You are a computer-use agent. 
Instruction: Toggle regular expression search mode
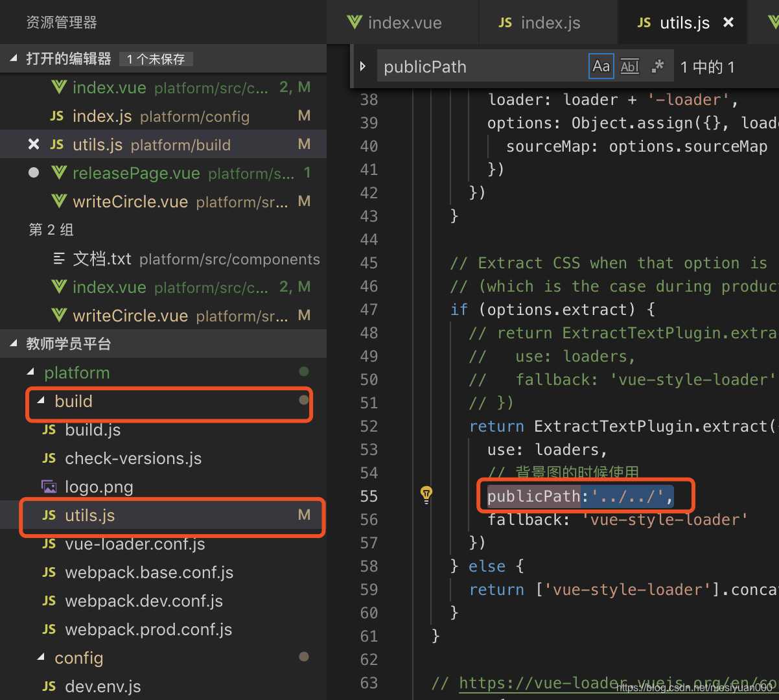point(657,65)
